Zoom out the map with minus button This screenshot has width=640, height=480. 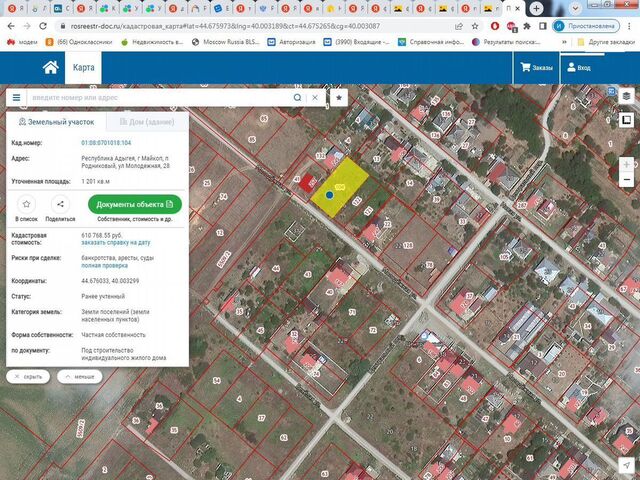pyautogui.click(x=627, y=180)
